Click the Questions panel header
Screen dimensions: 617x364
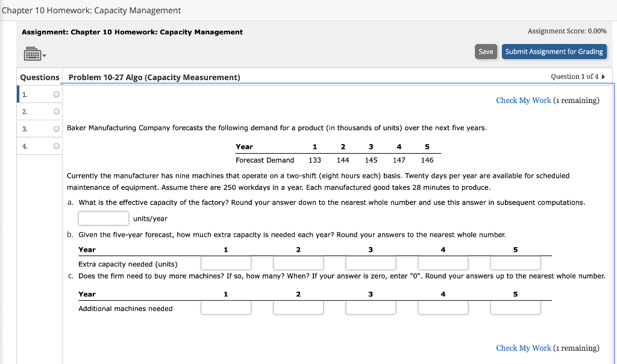click(39, 77)
